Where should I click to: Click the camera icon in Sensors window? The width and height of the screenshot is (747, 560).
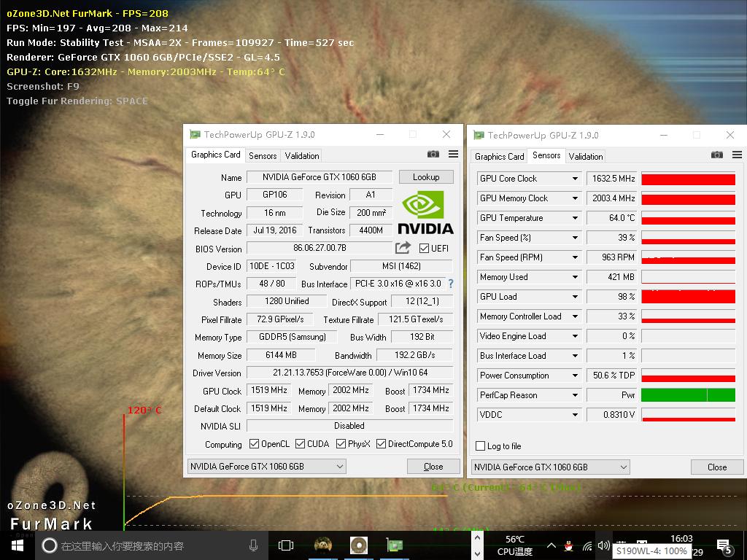pos(717,155)
